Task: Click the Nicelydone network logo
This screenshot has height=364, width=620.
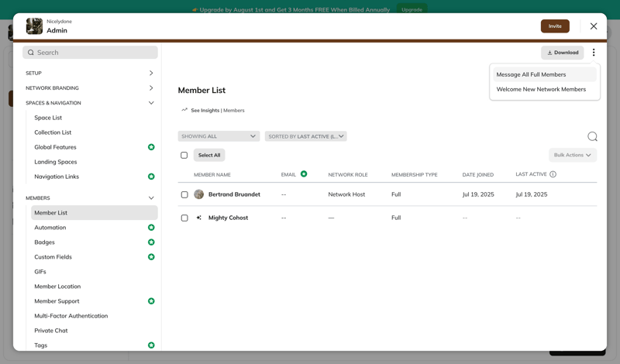Action: [34, 26]
